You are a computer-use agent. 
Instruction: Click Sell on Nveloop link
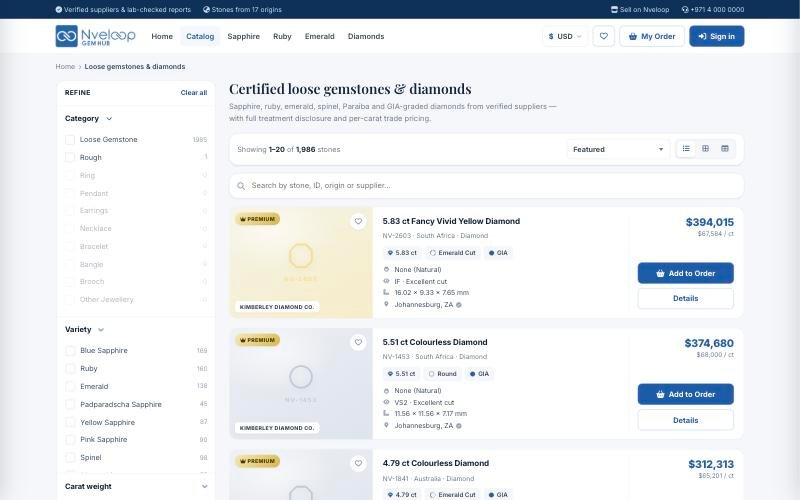pos(640,9)
